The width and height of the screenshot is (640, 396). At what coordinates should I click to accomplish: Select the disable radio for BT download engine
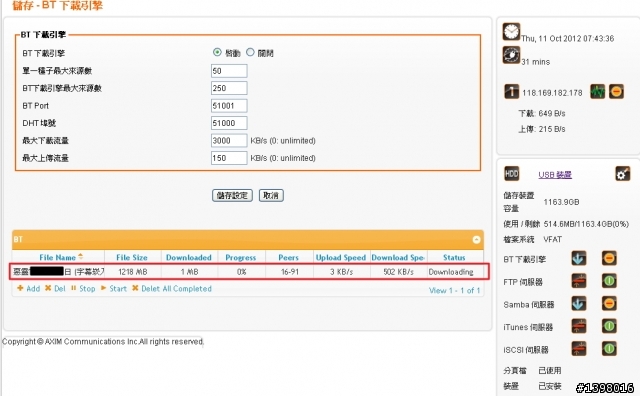point(250,52)
